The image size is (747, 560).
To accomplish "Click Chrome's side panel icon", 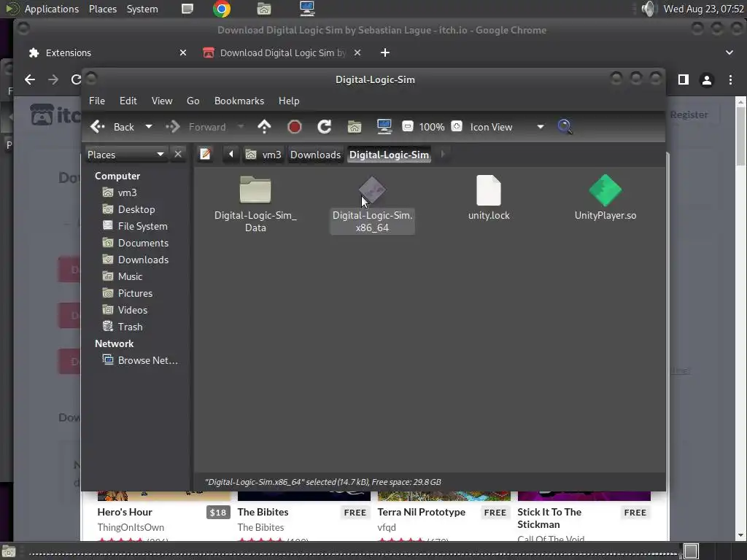I will pos(683,80).
